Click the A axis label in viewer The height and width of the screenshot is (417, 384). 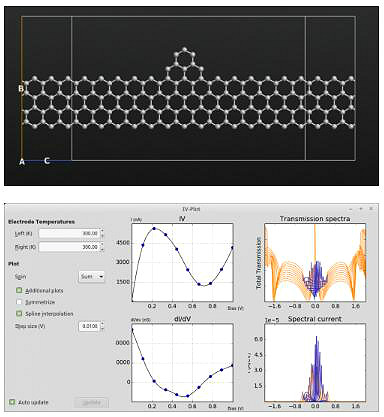[22, 162]
